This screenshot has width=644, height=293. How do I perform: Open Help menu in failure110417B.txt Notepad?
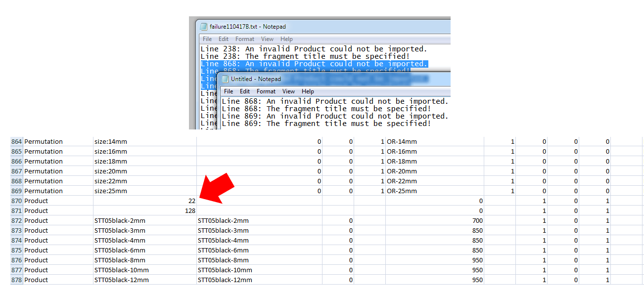(286, 39)
